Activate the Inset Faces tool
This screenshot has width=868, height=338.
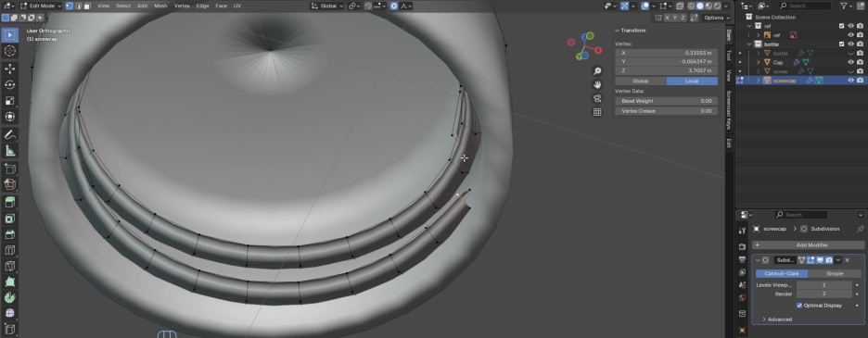[9, 219]
